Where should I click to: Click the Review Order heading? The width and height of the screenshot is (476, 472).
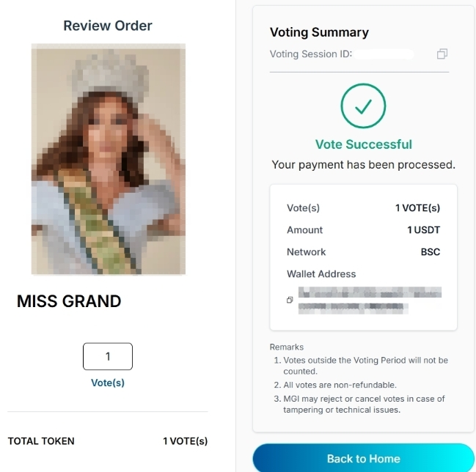coord(108,26)
